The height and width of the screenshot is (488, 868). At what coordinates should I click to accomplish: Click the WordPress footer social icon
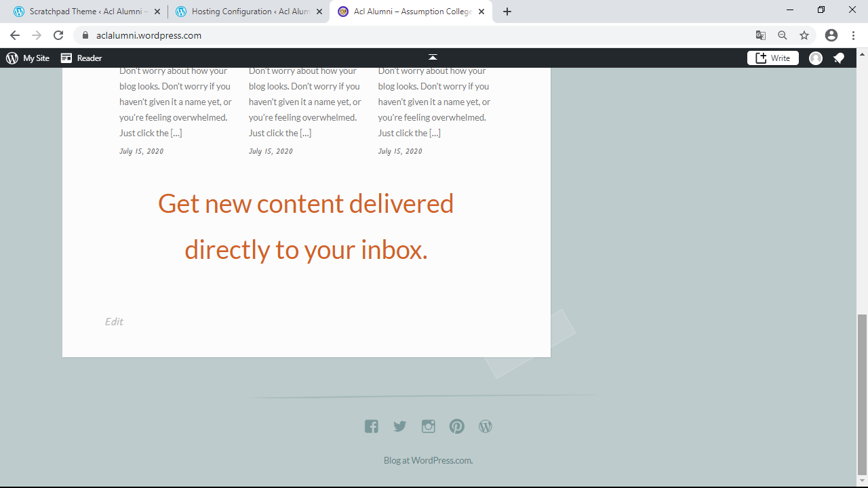click(486, 426)
